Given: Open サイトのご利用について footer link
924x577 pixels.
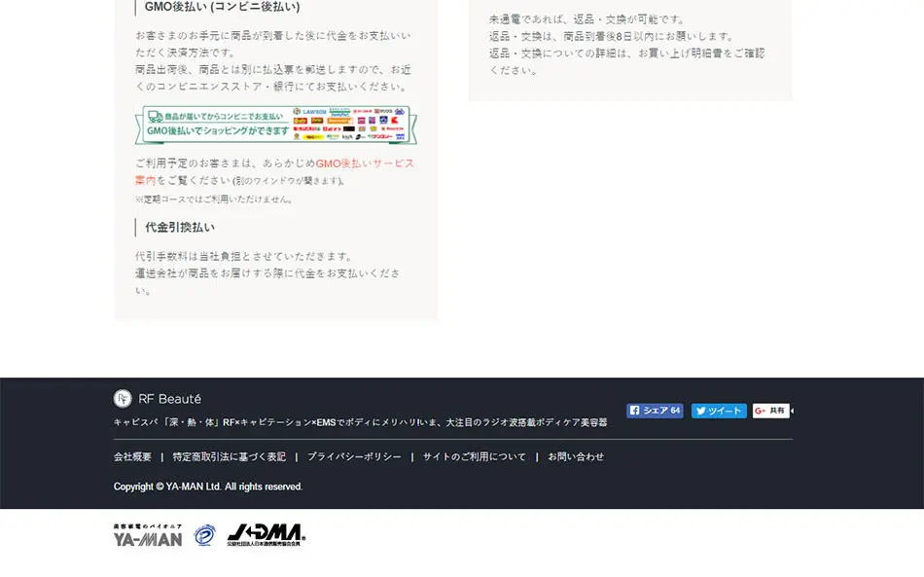Looking at the screenshot, I should pos(475,456).
